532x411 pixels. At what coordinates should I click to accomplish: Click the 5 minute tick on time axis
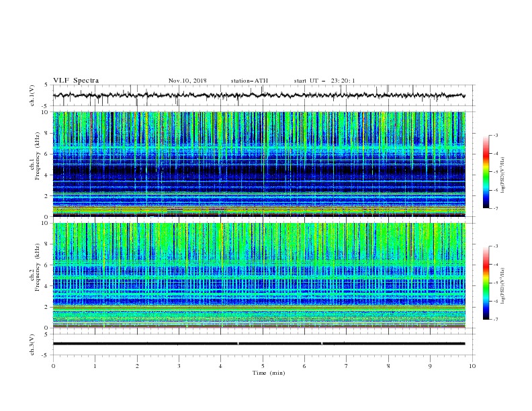[x=263, y=366]
